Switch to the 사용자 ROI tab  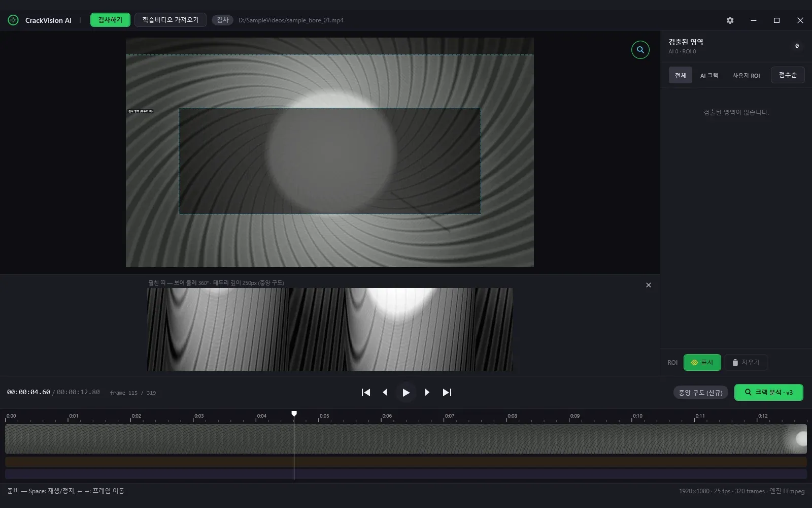pos(746,75)
